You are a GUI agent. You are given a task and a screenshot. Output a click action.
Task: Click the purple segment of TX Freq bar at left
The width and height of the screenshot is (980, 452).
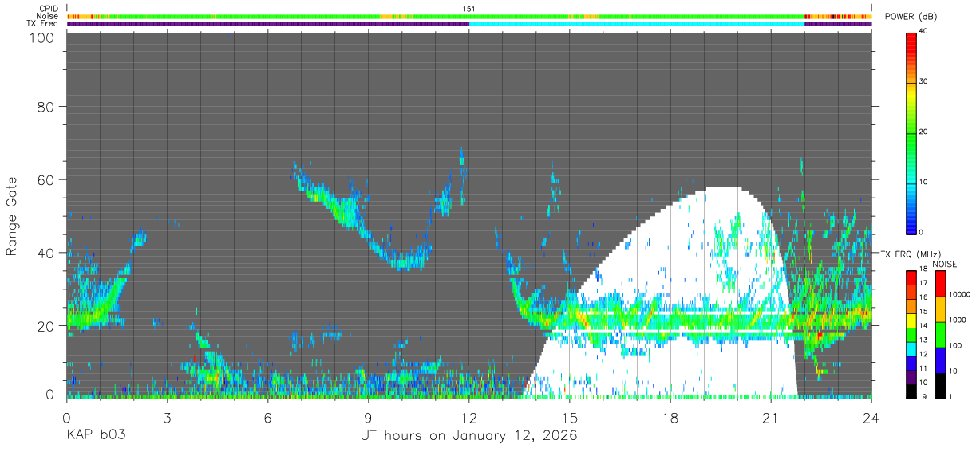pos(268,24)
